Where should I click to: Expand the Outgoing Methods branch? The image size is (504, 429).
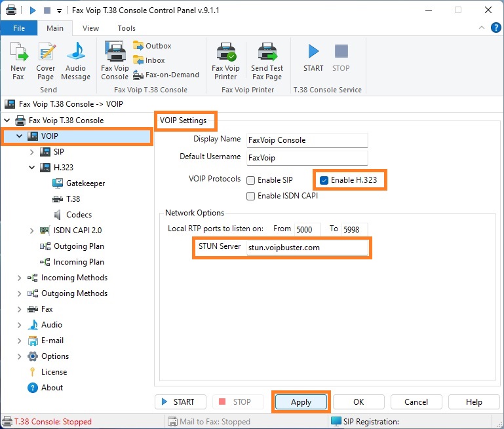(19, 293)
